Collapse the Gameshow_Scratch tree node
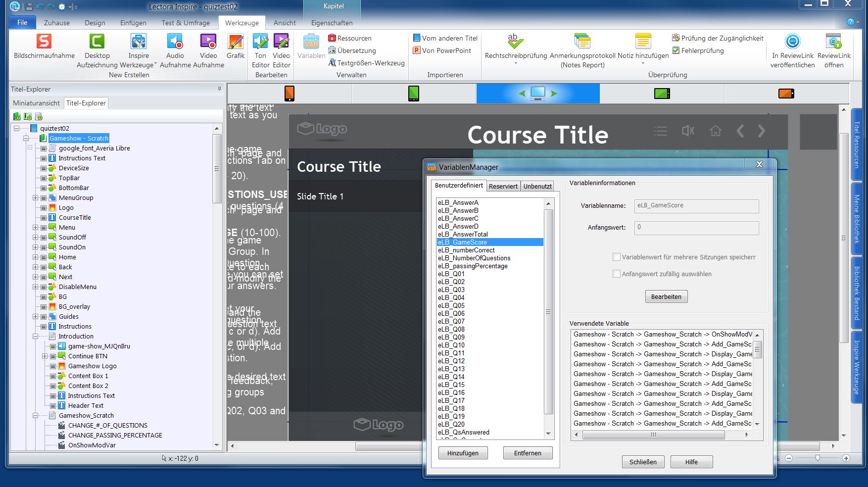The height and width of the screenshot is (487, 868). point(36,416)
